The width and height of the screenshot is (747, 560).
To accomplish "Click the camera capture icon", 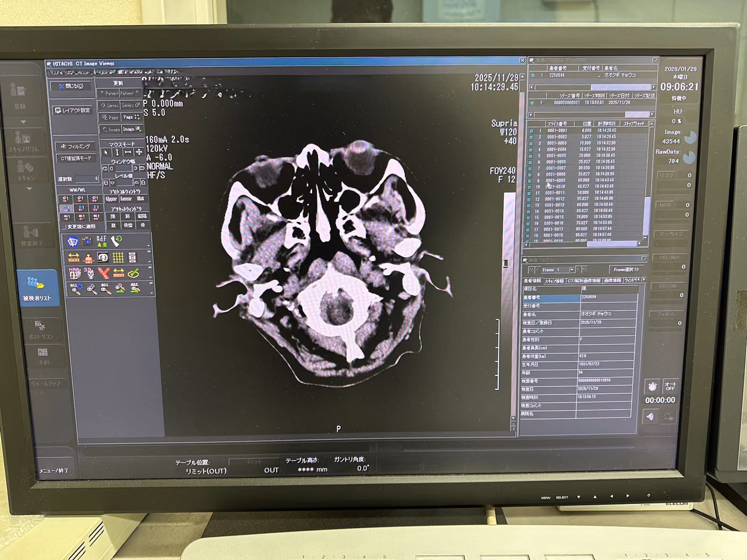I will 87,241.
